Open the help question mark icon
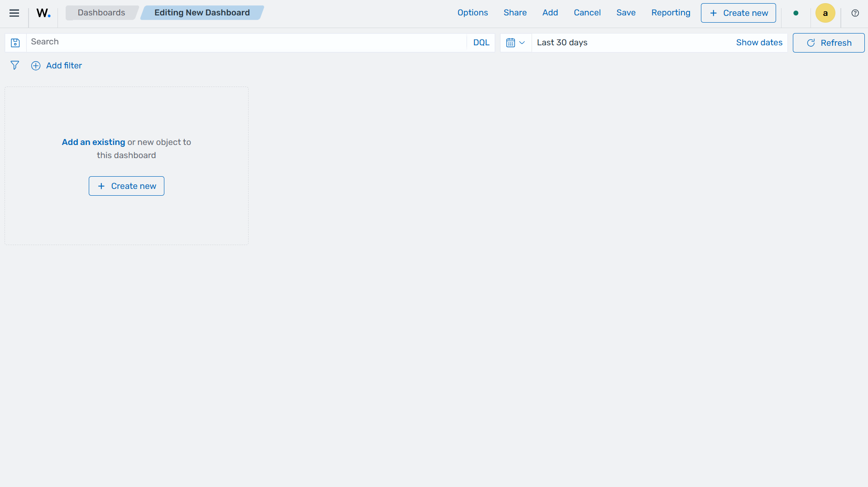This screenshot has width=868, height=487. pyautogui.click(x=855, y=13)
